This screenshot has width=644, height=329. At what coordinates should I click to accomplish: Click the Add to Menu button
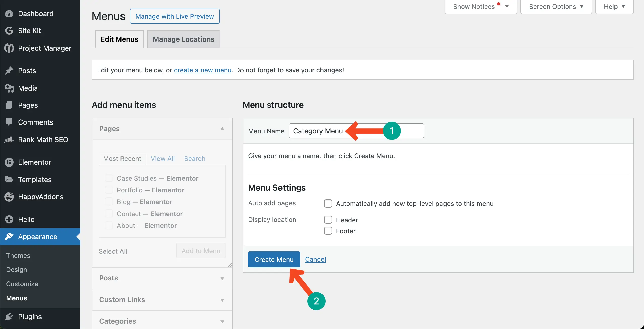[201, 251]
